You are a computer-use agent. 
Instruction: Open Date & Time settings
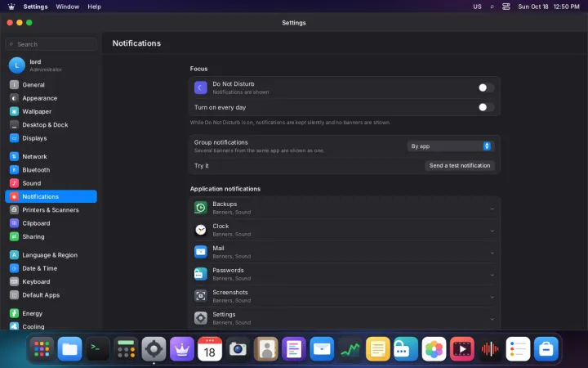click(x=51, y=268)
